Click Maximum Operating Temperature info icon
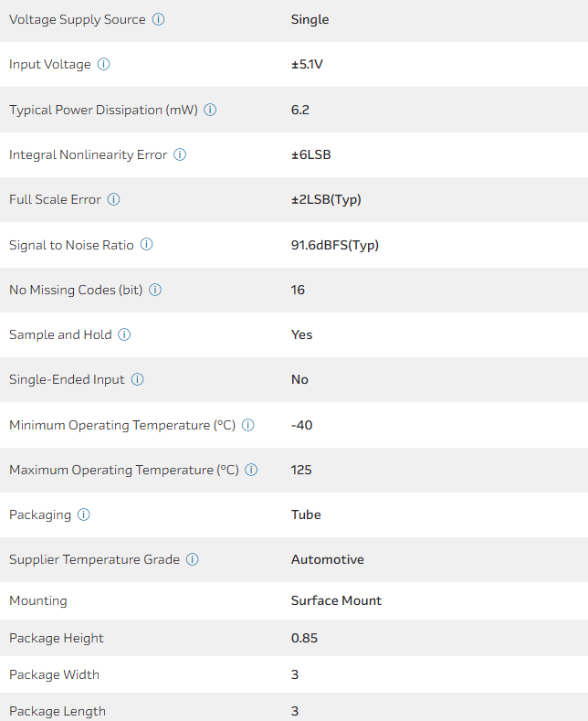 pos(251,470)
